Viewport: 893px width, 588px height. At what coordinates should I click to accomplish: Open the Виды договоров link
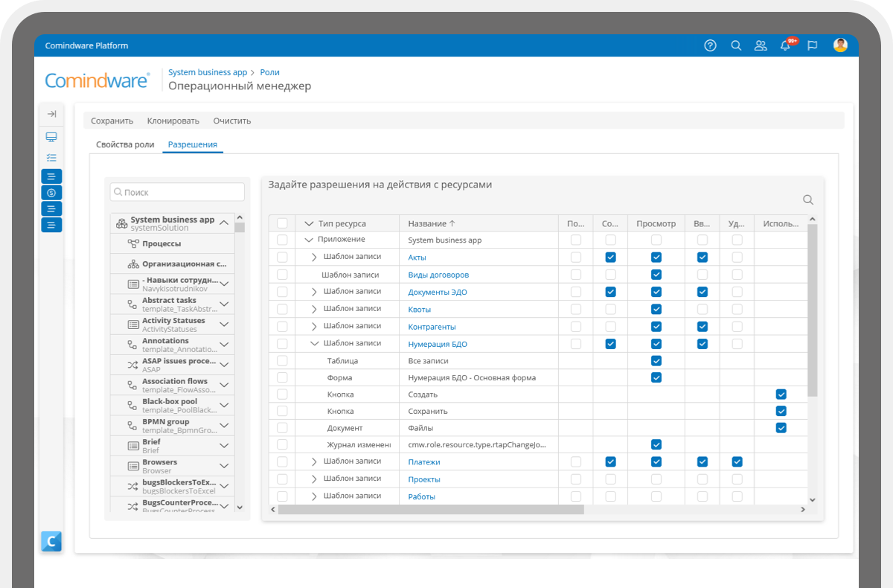pos(438,275)
